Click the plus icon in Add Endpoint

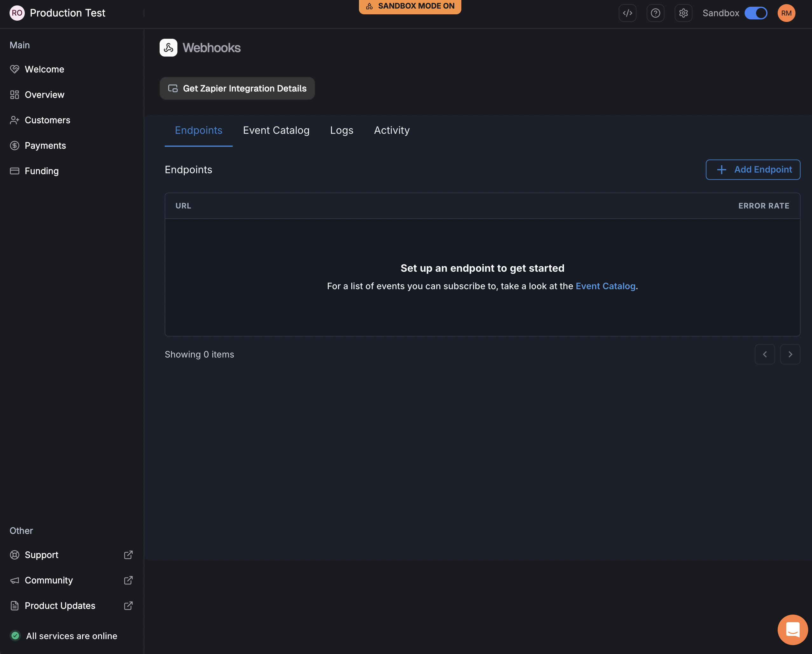(x=722, y=170)
